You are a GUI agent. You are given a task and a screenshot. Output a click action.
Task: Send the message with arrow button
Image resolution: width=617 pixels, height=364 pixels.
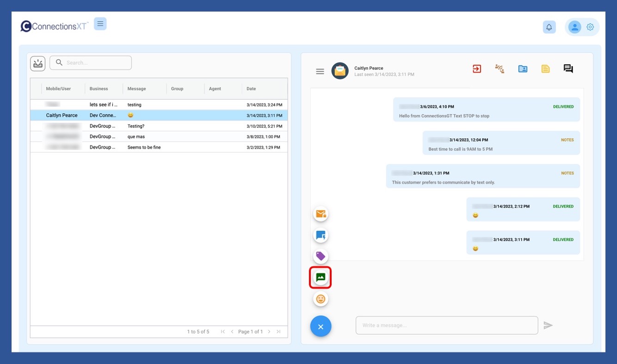[x=548, y=326]
